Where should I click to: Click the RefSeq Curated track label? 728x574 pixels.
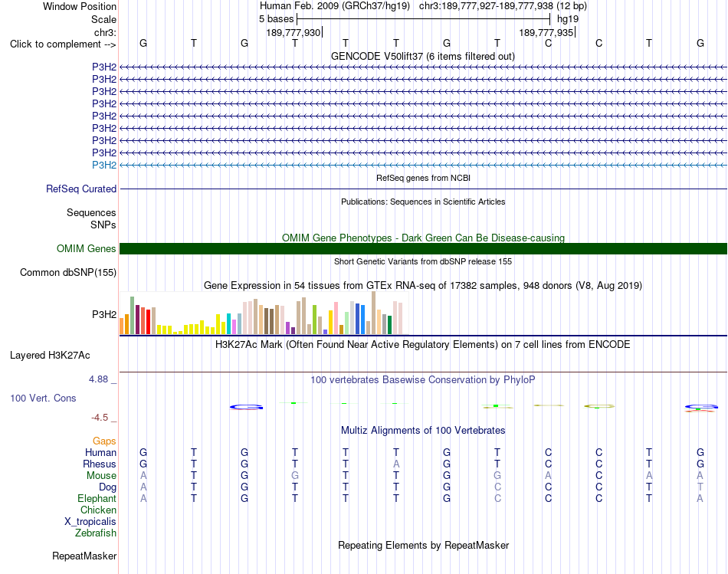coord(81,189)
